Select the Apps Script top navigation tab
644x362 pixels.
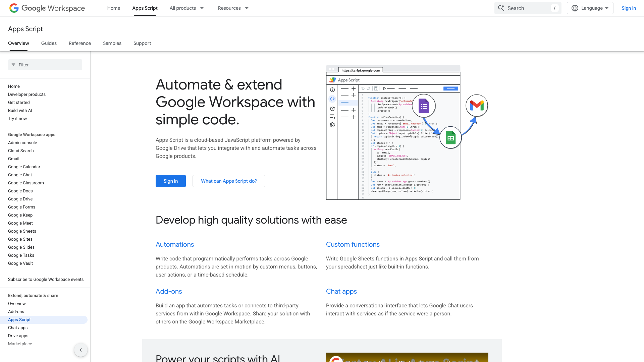pyautogui.click(x=145, y=8)
